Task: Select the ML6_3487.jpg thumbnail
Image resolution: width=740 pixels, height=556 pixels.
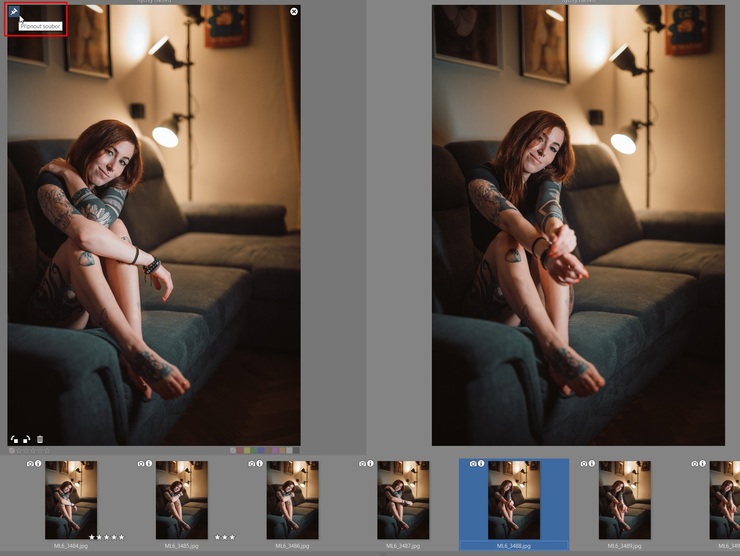Action: pyautogui.click(x=403, y=500)
